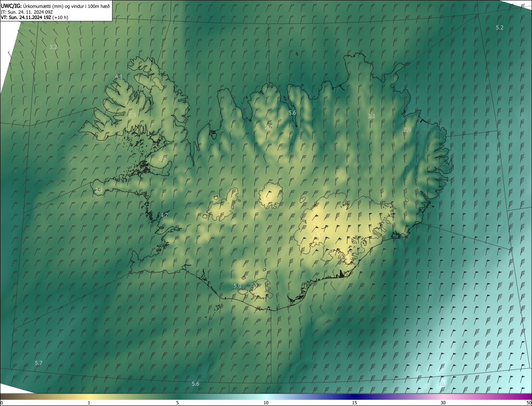Viewport: 532px width, 406px height.
Task: Pick the pink colour-scale segment between 30 and 50
Action: pyautogui.click(x=488, y=396)
